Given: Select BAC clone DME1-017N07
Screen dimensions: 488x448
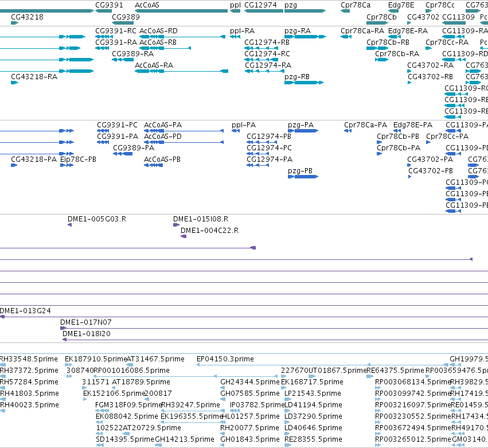Looking at the screenshot, I should pyautogui.click(x=85, y=322).
